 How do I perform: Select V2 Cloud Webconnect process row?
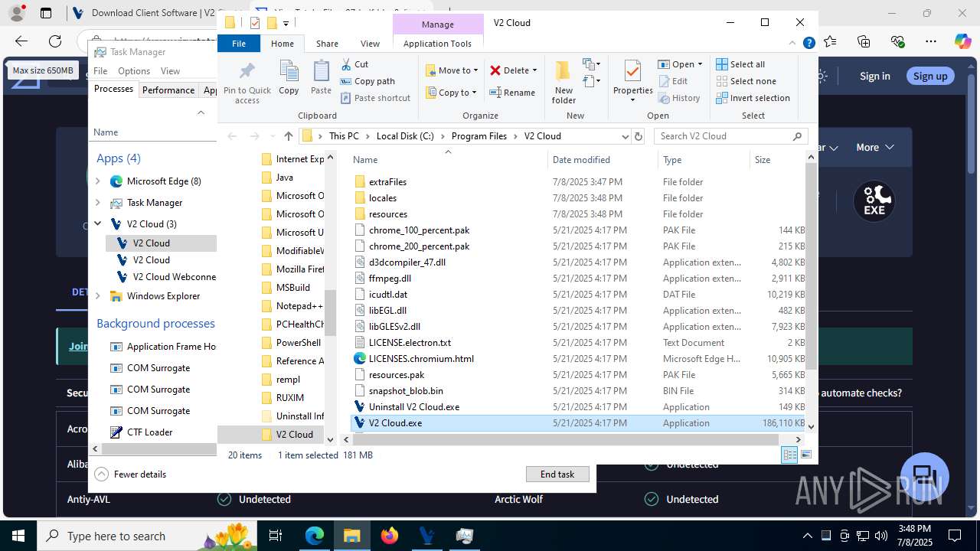click(161, 277)
